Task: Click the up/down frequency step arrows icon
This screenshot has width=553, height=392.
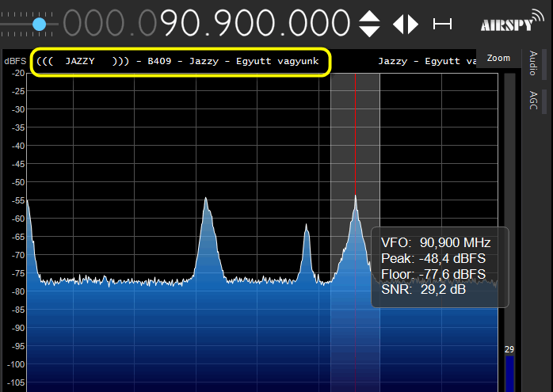Action: pos(369,24)
